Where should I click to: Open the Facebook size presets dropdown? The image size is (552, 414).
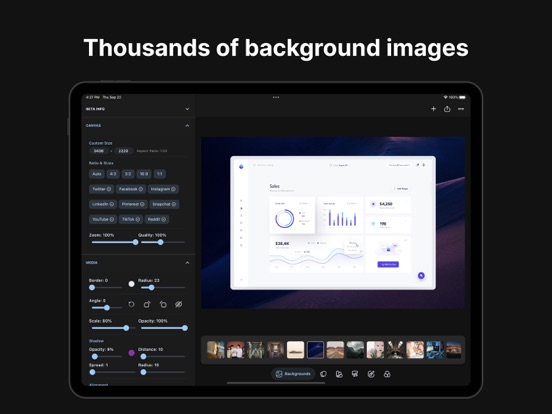(131, 189)
